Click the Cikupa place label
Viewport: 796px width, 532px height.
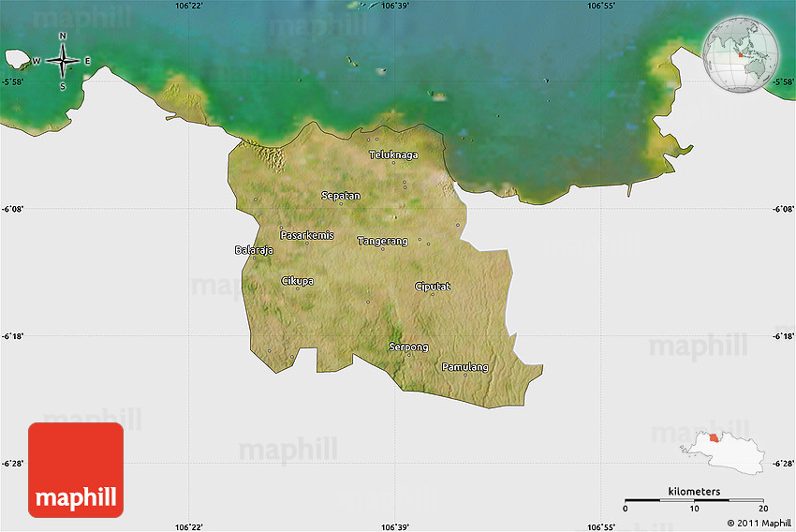(x=298, y=281)
